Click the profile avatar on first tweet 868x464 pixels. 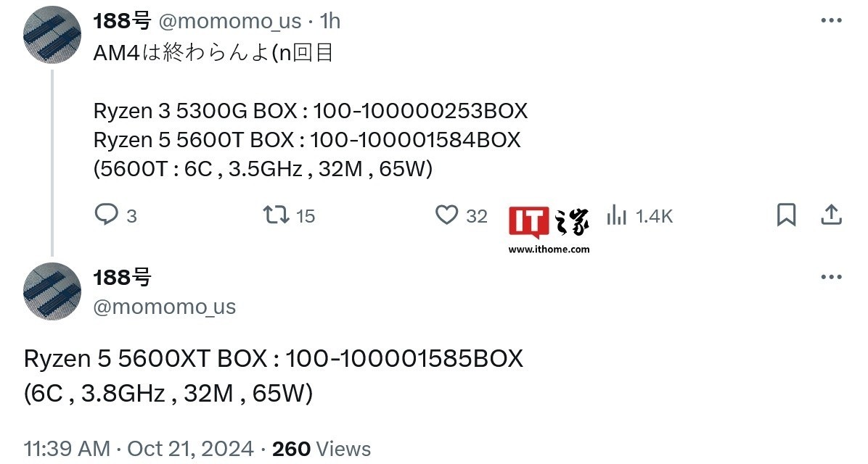[x=52, y=35]
